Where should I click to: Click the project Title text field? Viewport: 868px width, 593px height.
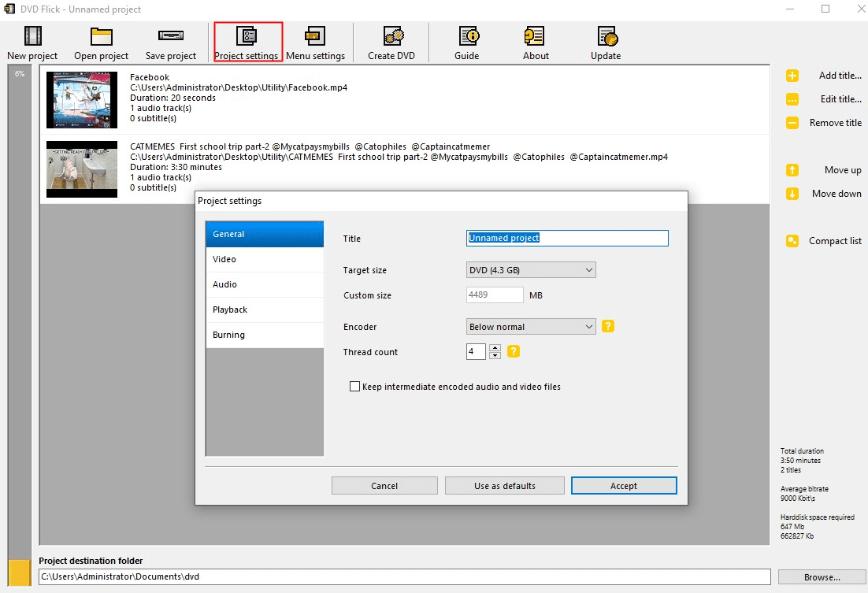pyautogui.click(x=567, y=238)
